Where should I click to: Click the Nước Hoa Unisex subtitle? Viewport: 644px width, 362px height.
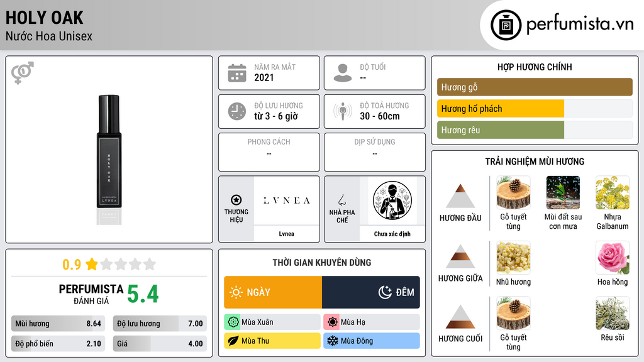(49, 36)
